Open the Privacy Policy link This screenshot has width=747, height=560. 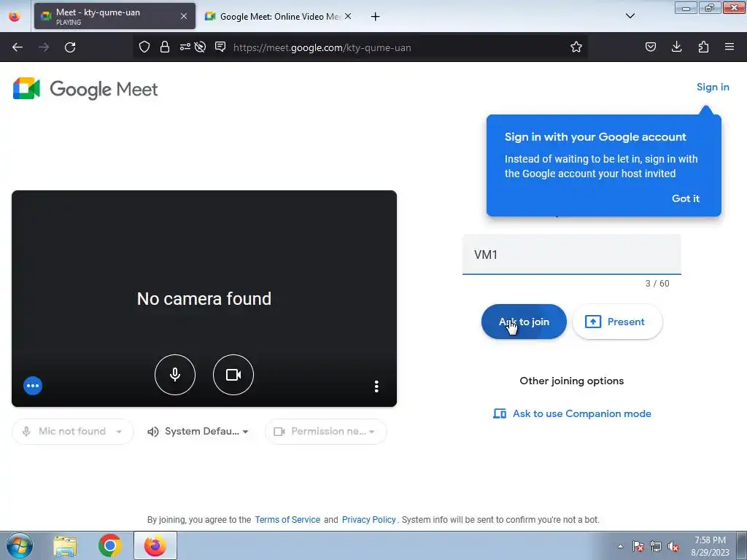point(368,519)
